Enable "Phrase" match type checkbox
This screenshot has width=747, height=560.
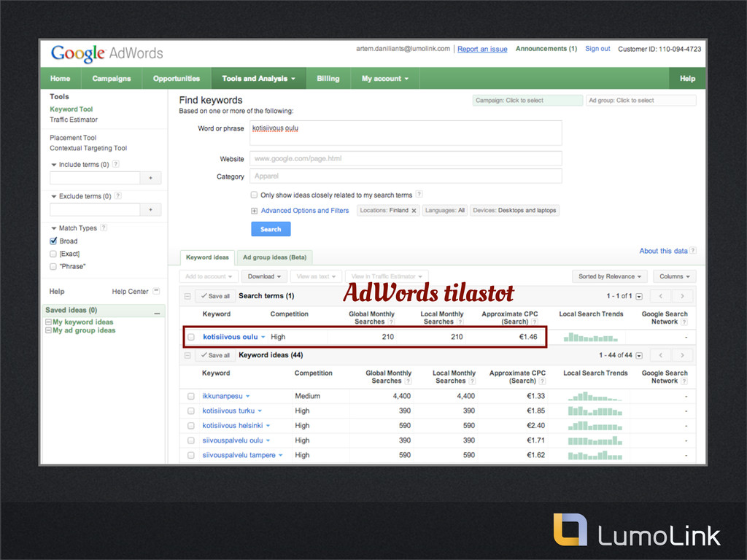click(x=53, y=266)
